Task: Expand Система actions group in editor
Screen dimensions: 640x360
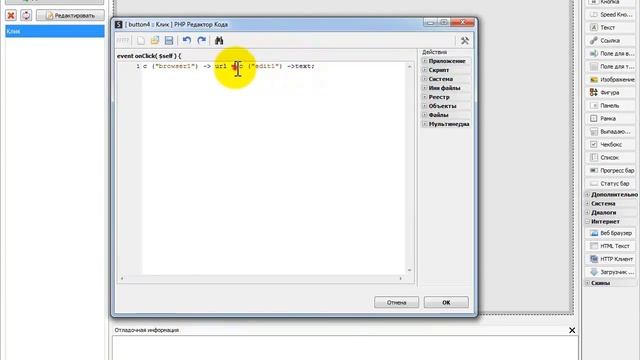Action: coord(425,79)
